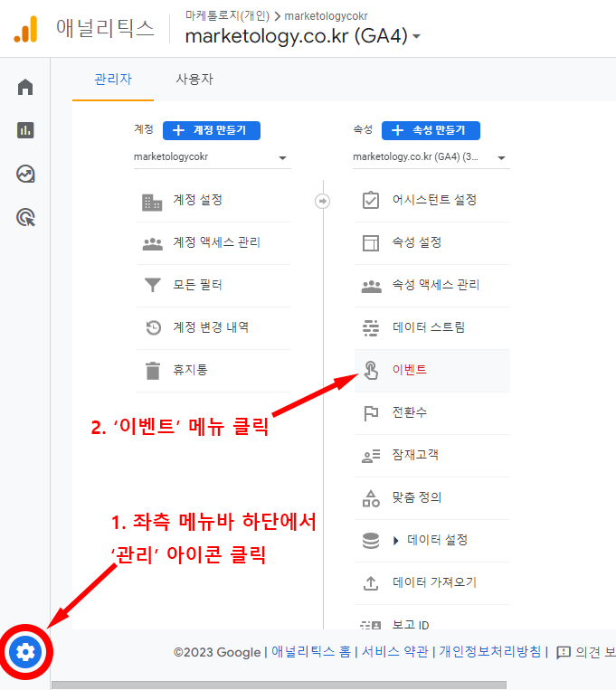Click the 휴지통 trash icon
The height and width of the screenshot is (690, 616).
click(x=153, y=370)
